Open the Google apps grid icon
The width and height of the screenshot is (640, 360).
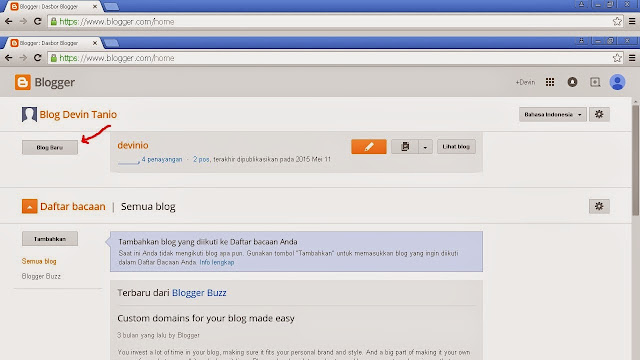tap(550, 82)
